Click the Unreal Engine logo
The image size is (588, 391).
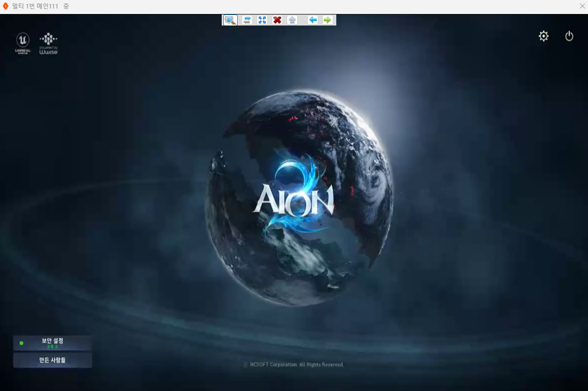click(x=23, y=43)
